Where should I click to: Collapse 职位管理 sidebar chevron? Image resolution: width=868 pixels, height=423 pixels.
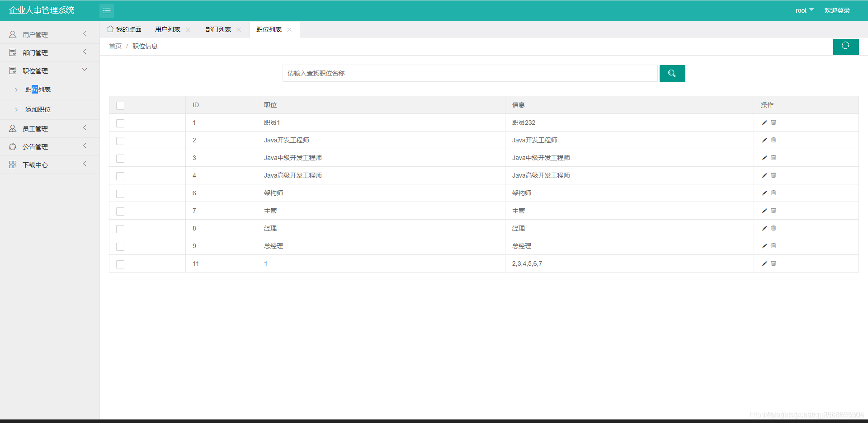(x=85, y=70)
